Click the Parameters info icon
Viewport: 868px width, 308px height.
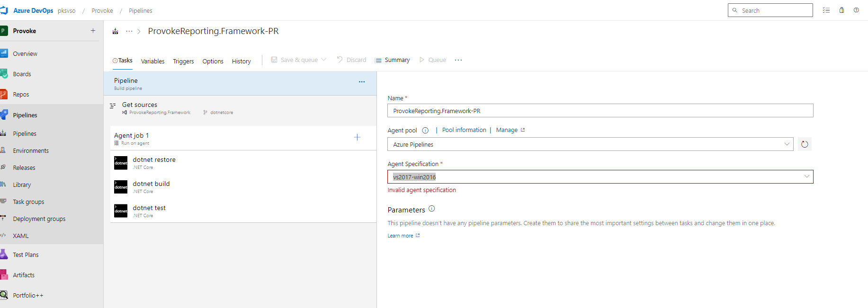[431, 209]
